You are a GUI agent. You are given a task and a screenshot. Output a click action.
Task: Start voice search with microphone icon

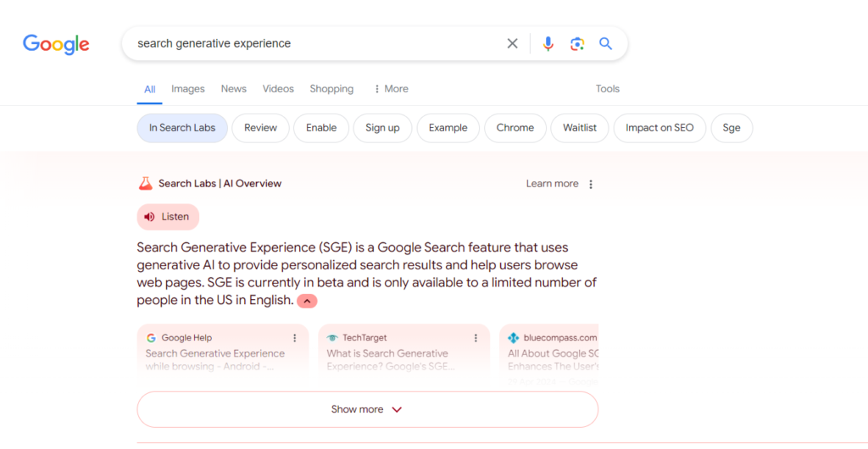(548, 44)
